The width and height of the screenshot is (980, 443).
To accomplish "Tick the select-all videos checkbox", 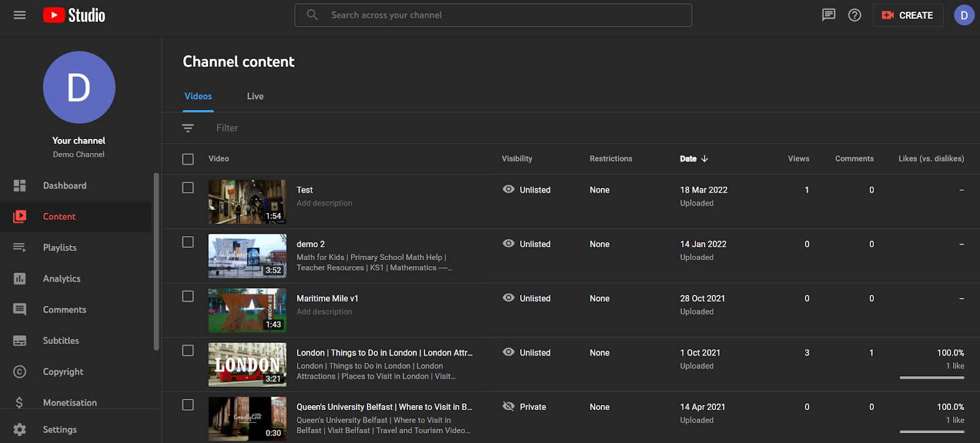I will 188,159.
